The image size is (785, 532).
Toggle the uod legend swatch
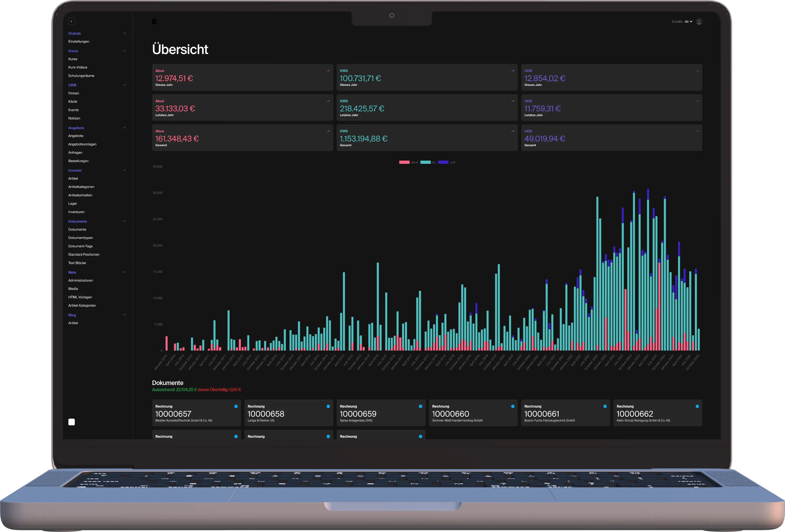(x=443, y=162)
